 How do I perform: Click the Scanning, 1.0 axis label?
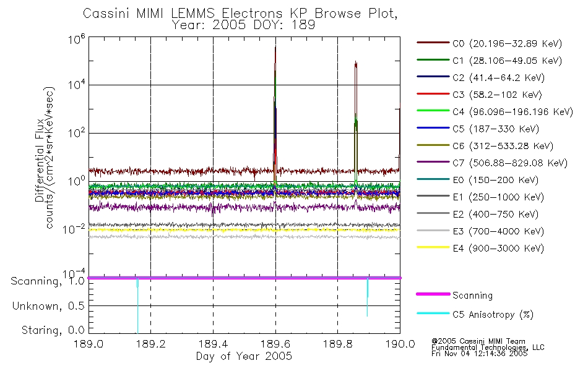coord(48,281)
